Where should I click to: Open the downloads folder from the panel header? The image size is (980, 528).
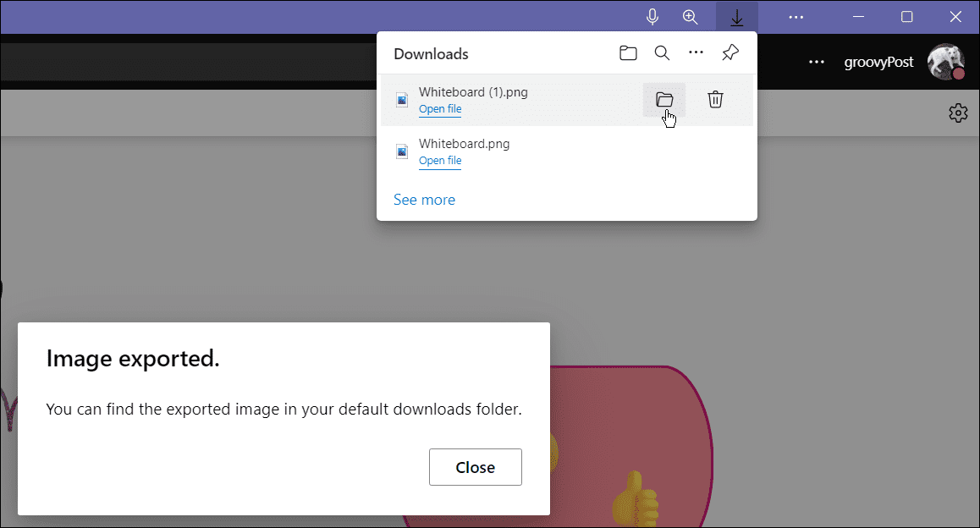click(x=628, y=52)
